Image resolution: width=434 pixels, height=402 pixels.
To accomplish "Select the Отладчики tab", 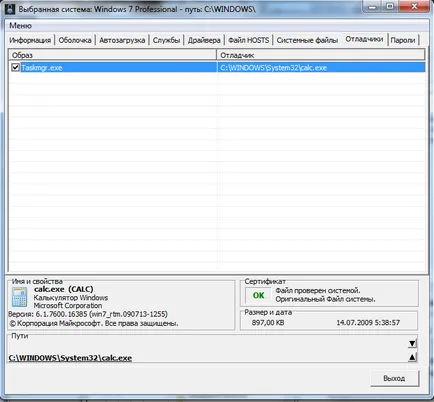I will click(364, 39).
